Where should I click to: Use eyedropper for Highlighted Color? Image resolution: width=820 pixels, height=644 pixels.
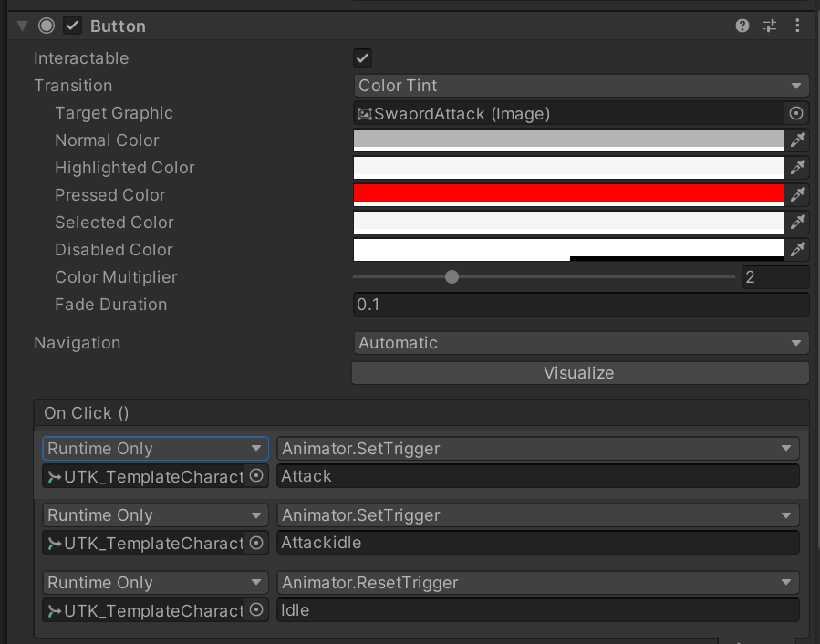point(797,168)
